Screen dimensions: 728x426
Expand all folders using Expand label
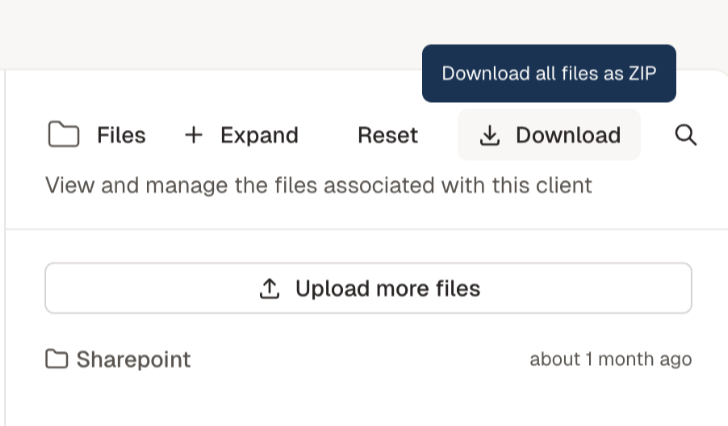click(259, 136)
